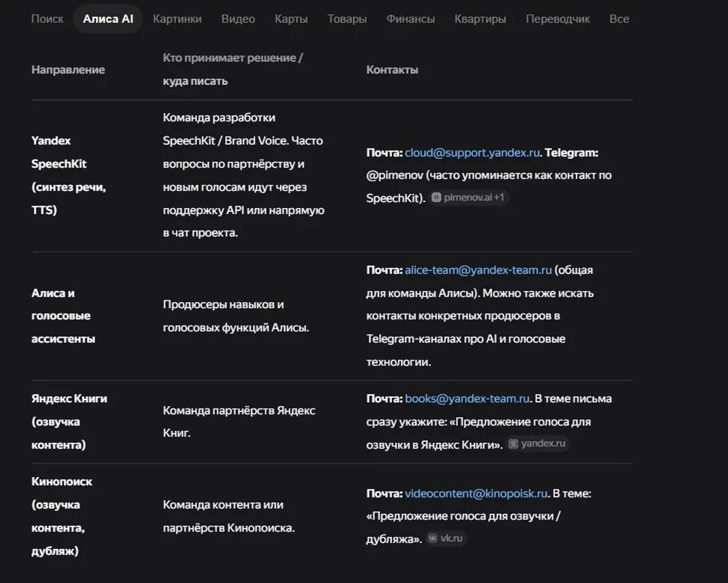Open the cloud@support.yandex.ru email link

[x=472, y=153]
